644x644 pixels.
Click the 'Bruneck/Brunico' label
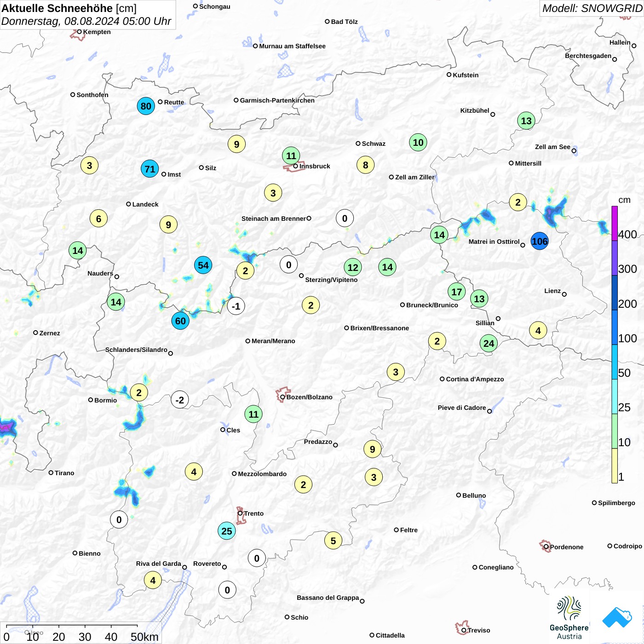click(432, 305)
